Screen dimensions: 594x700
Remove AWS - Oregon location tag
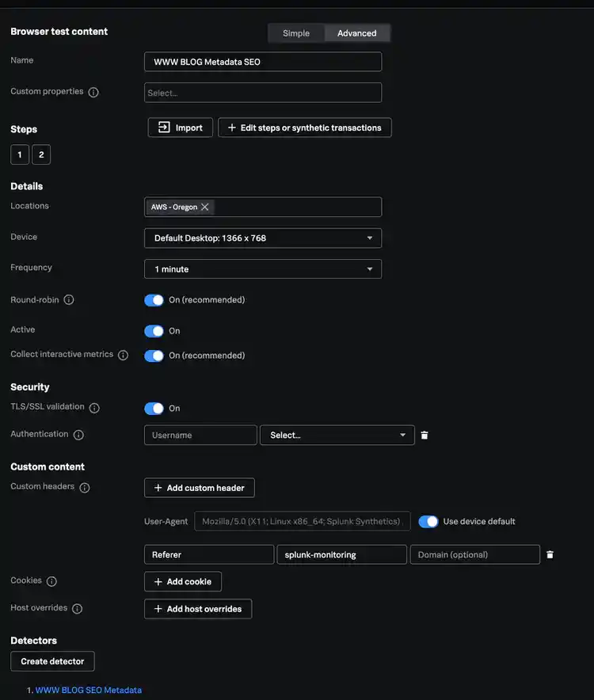[205, 207]
